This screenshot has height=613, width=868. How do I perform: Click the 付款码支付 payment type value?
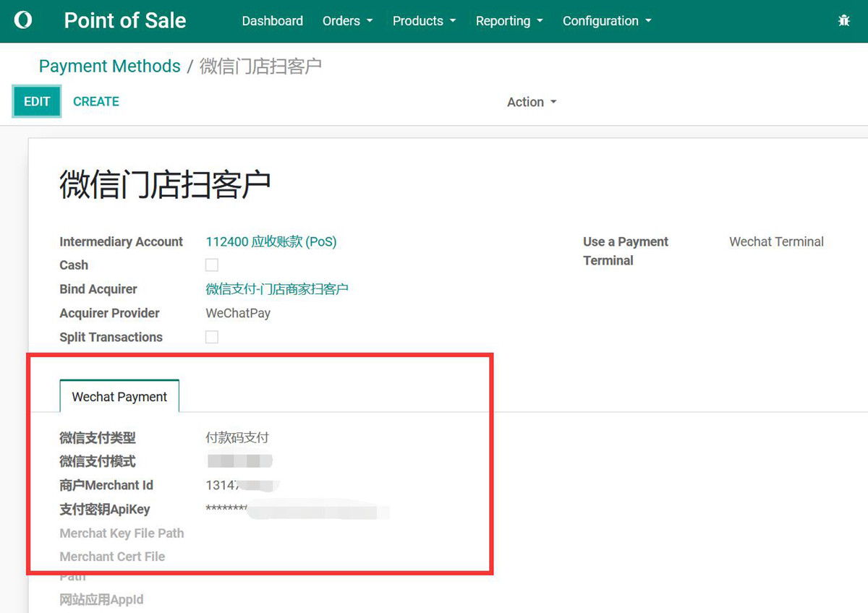[x=237, y=437]
